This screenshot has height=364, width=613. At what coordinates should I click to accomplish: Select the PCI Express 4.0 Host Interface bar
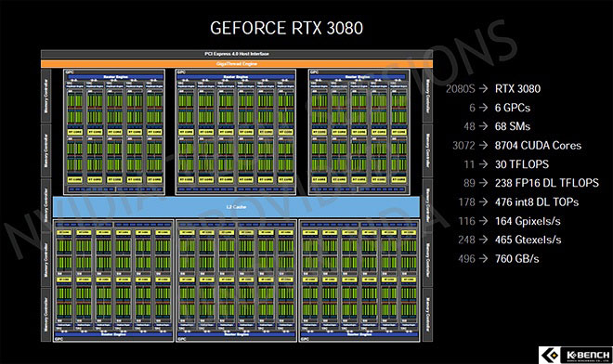click(x=237, y=54)
